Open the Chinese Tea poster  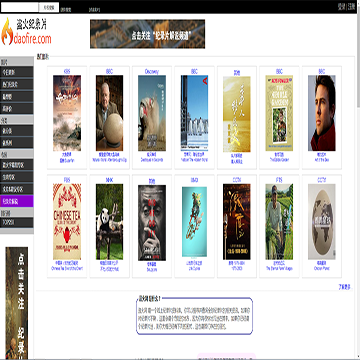click(x=67, y=222)
